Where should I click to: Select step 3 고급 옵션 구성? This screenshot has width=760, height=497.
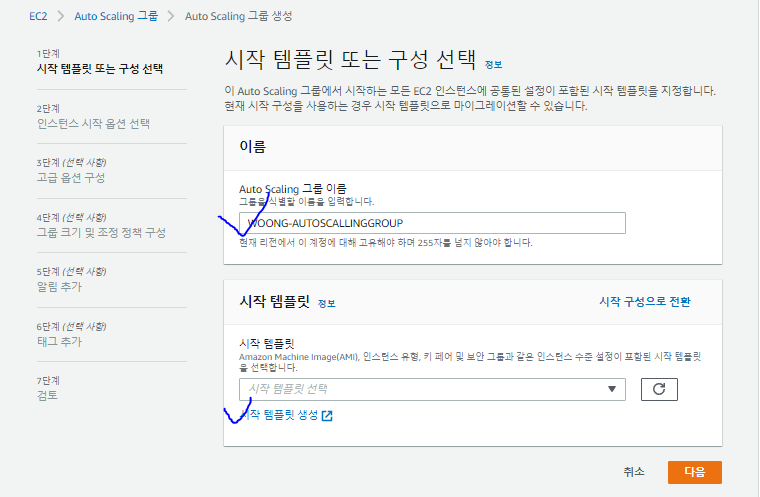71,177
